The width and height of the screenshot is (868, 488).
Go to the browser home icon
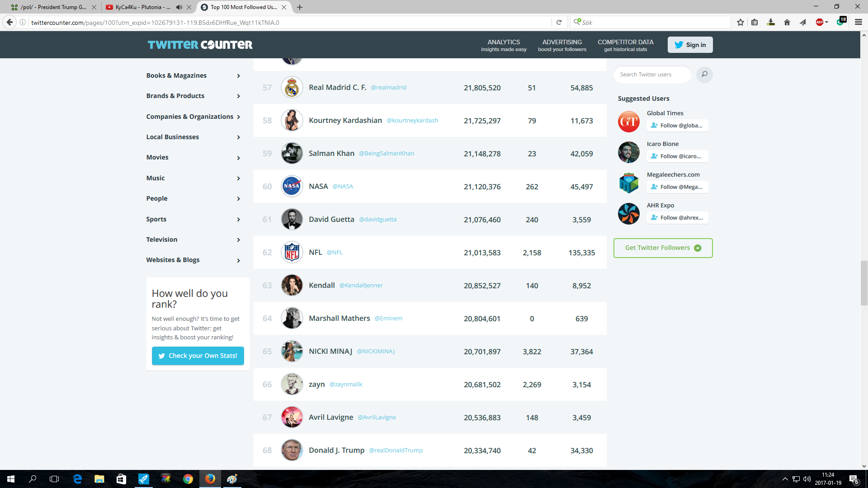(787, 22)
